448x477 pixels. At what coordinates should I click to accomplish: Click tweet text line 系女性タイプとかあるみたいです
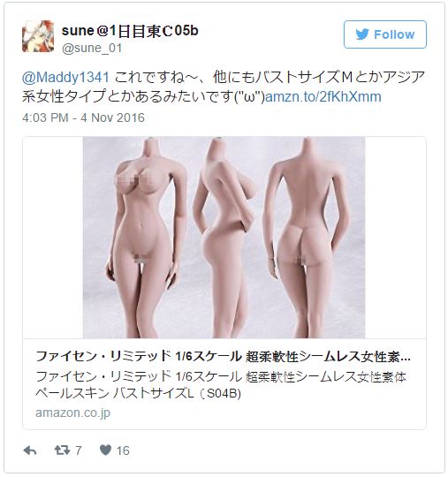tap(144, 97)
